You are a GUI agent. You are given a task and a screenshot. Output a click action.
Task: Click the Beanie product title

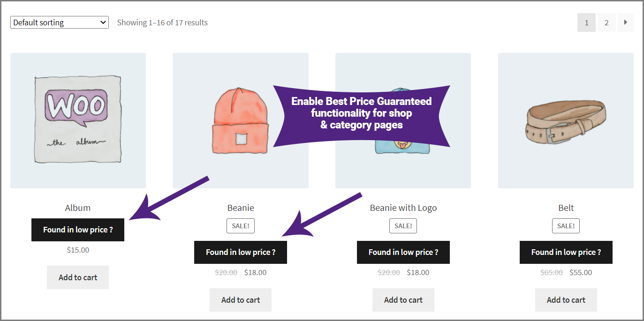tap(241, 208)
